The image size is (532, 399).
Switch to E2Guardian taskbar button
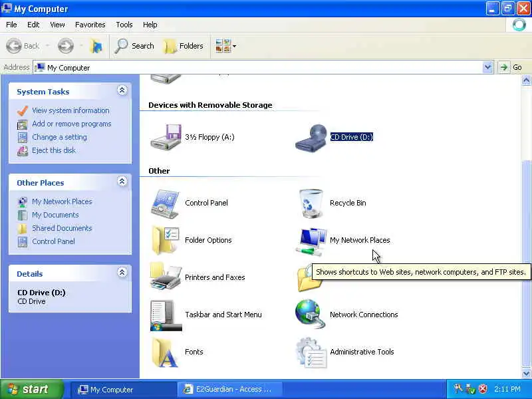coord(230,390)
